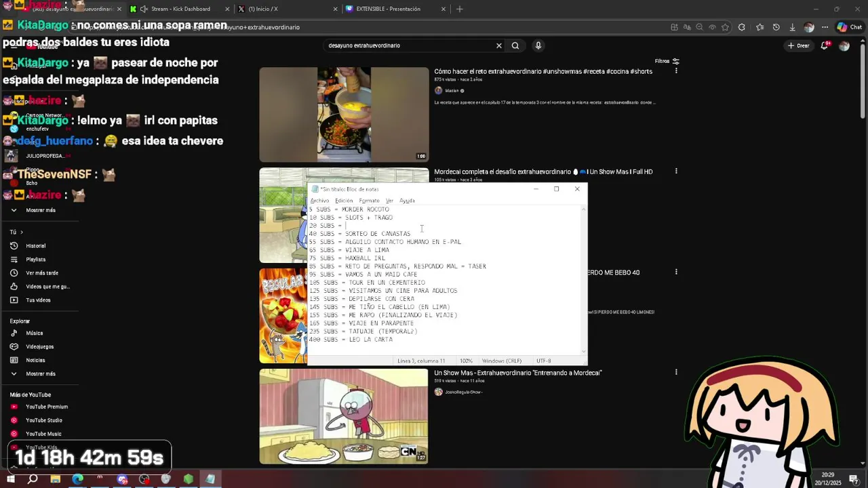Open Notepad Ayuda menu
The width and height of the screenshot is (868, 488).
(x=407, y=201)
